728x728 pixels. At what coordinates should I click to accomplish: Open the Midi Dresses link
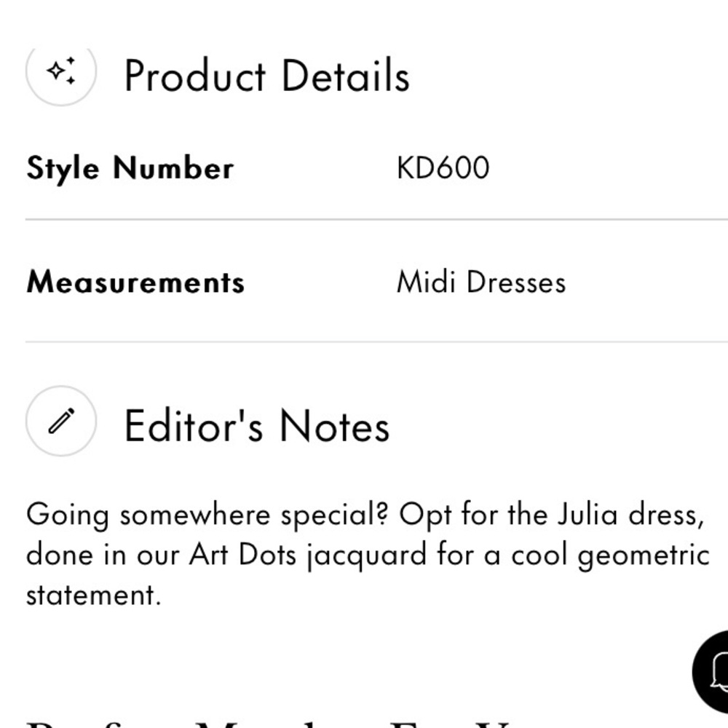point(481,282)
